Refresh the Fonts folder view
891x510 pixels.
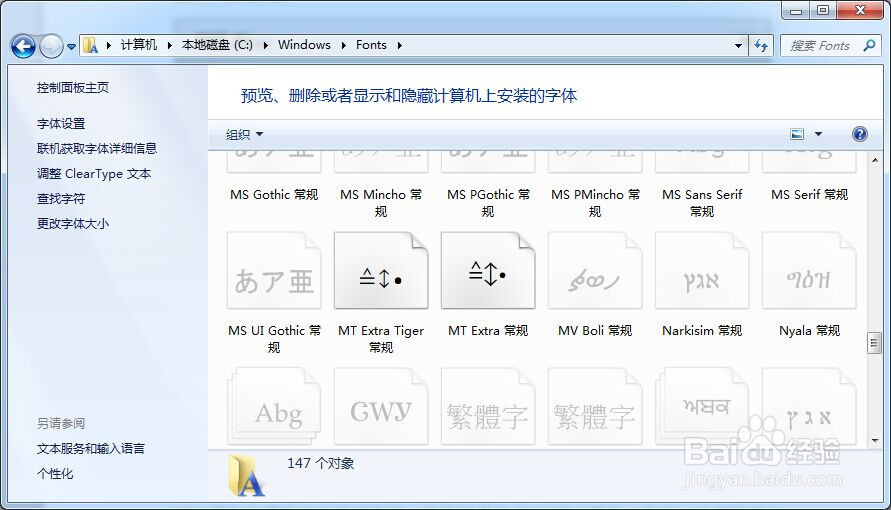pyautogui.click(x=761, y=45)
